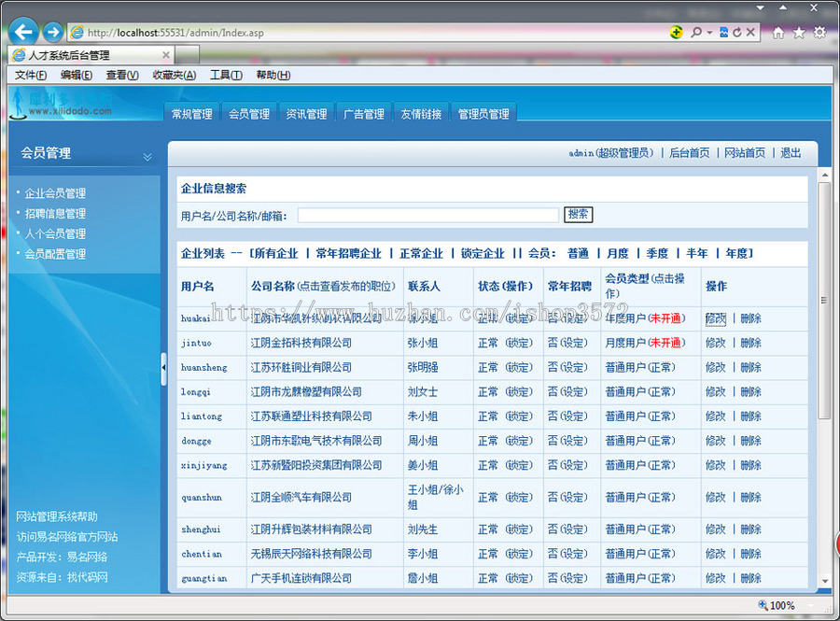Open browser settings gear icon

click(x=819, y=33)
